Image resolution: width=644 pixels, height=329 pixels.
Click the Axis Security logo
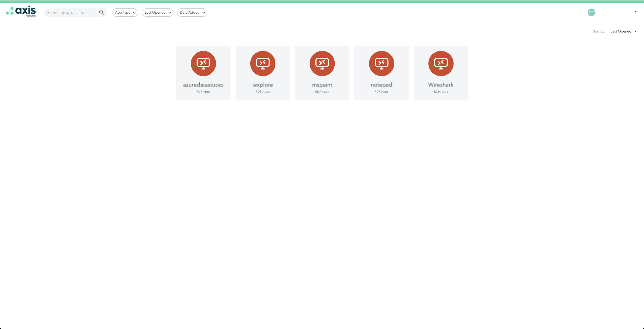pyautogui.click(x=21, y=12)
